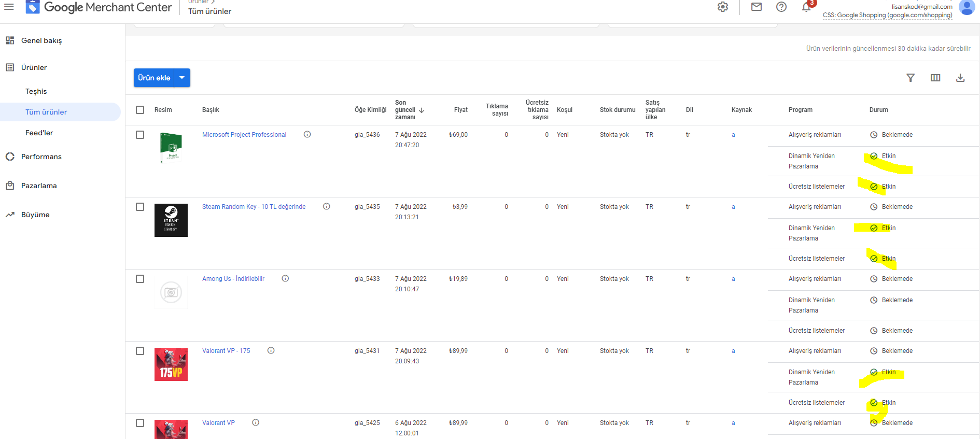This screenshot has height=439, width=980.
Task: Click info icon next to Valorant VP - 175
Action: (x=271, y=350)
